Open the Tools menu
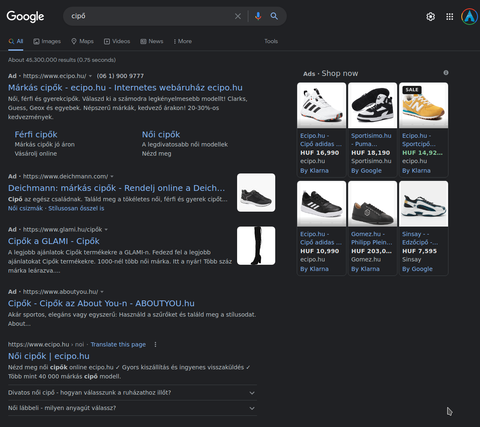Image resolution: width=480 pixels, height=427 pixels. pos(271,41)
